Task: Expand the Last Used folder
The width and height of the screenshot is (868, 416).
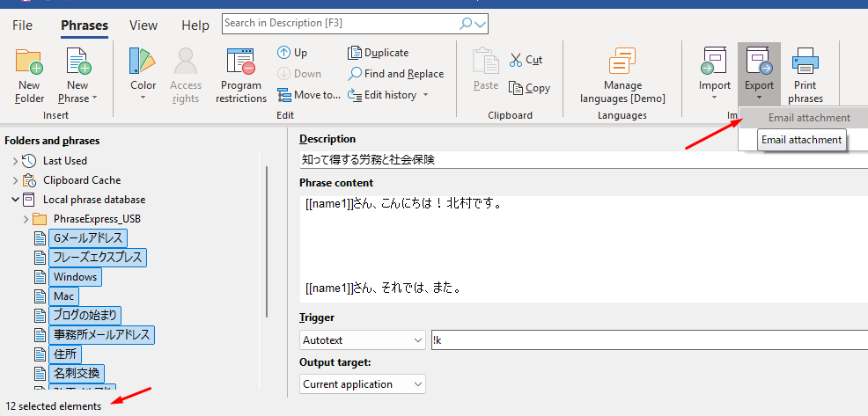Action: click(15, 161)
